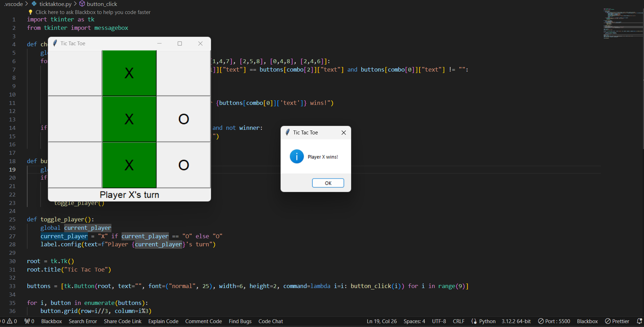Click Blackbox on right of status bar
The width and height of the screenshot is (644, 327).
[587, 321]
